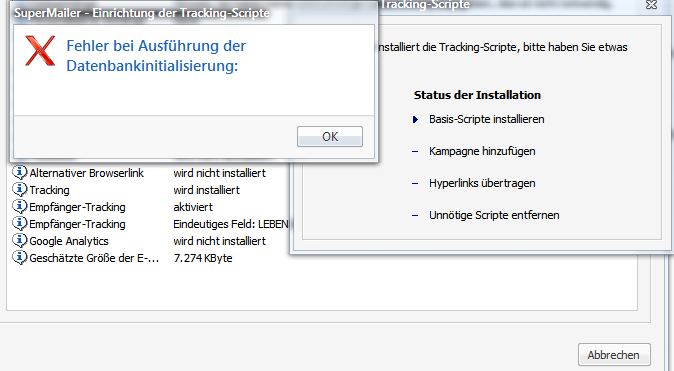Click blue arrow next to Basis-Scripte installieren
Image resolution: width=674 pixels, height=371 pixels.
pos(415,120)
